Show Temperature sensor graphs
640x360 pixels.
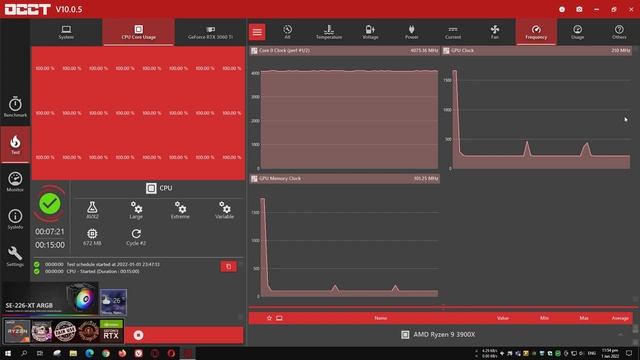[329, 32]
